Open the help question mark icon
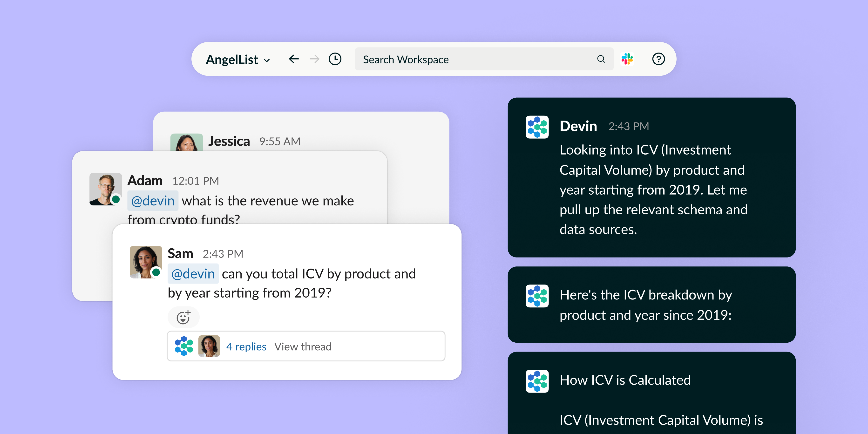Screen dimensions: 868x434 coord(658,59)
